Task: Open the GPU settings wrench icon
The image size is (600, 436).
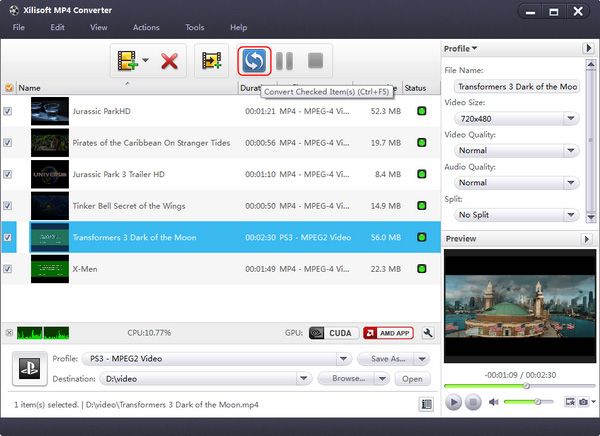Action: click(x=428, y=333)
